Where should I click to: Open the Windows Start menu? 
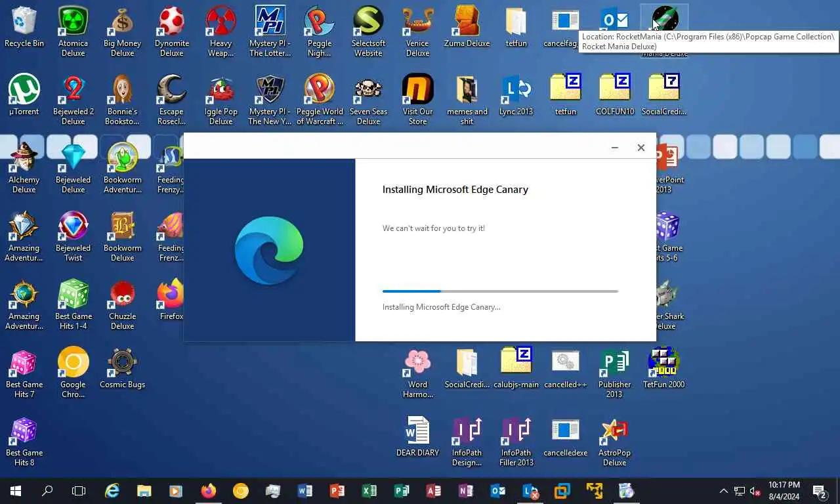point(16,491)
